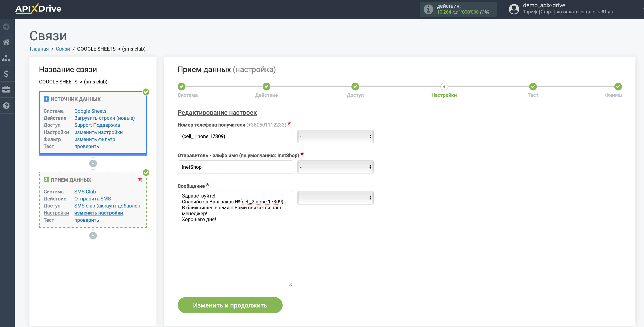The image size is (644, 327).
Task: Click message textarea resize handle
Action: [291, 285]
